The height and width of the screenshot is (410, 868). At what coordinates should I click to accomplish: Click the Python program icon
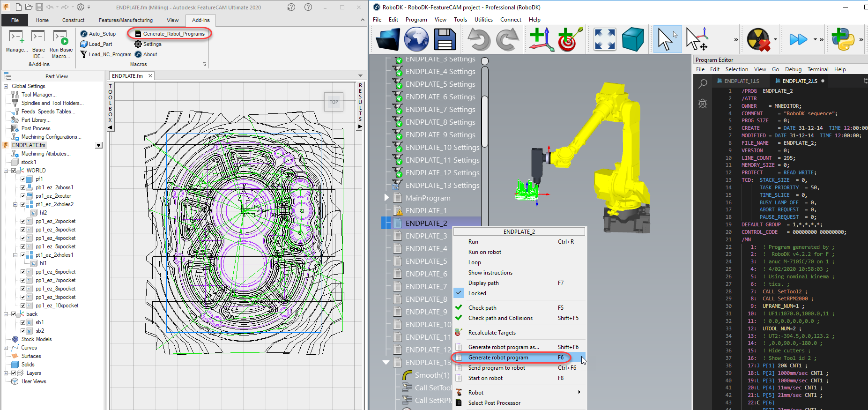click(843, 39)
